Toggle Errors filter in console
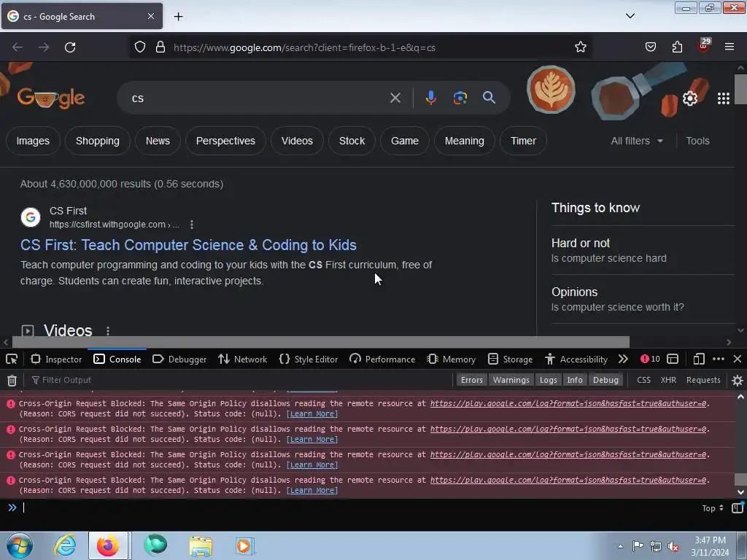Image resolution: width=747 pixels, height=560 pixels. [472, 380]
